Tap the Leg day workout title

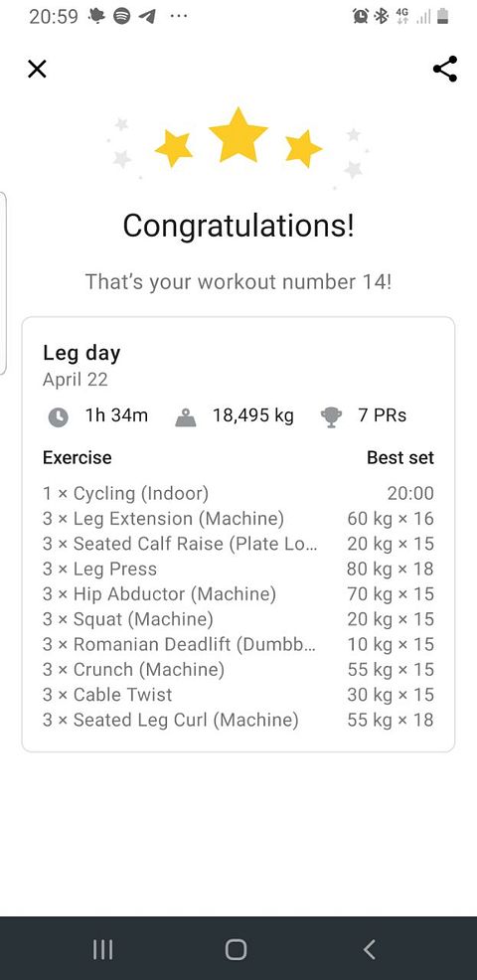click(81, 354)
